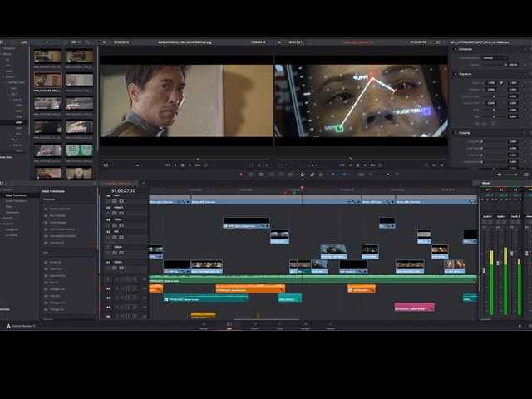Choose the Cross Dissolve transition

pyautogui.click(x=58, y=223)
